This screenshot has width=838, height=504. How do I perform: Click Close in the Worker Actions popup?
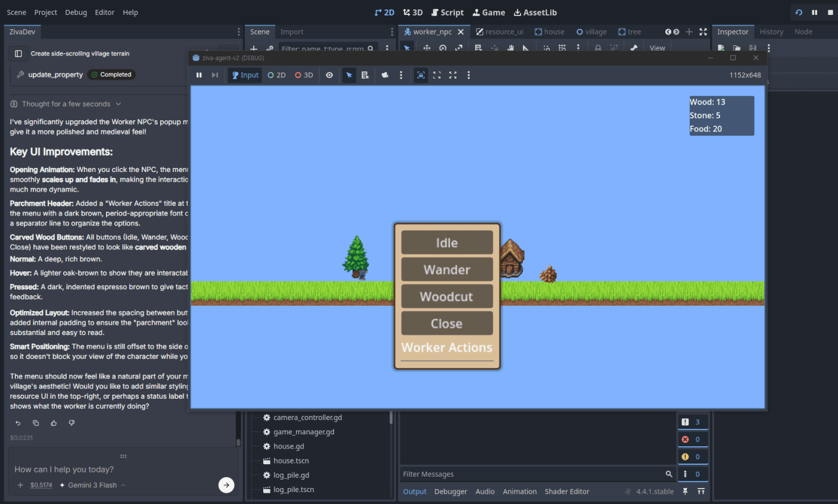(x=447, y=323)
